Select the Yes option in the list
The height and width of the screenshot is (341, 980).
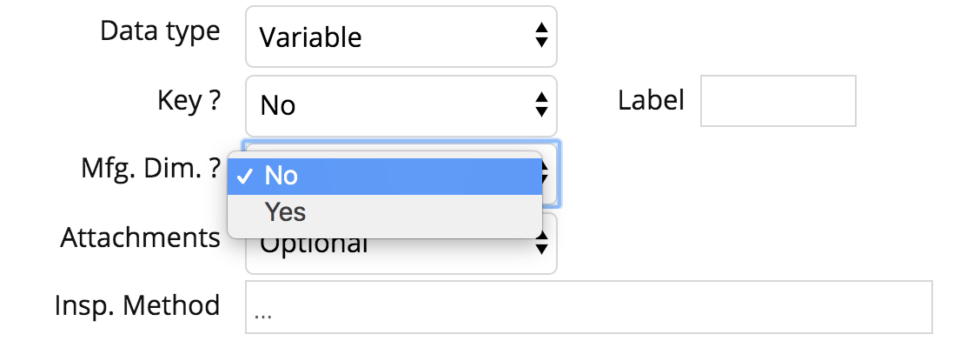(x=384, y=212)
